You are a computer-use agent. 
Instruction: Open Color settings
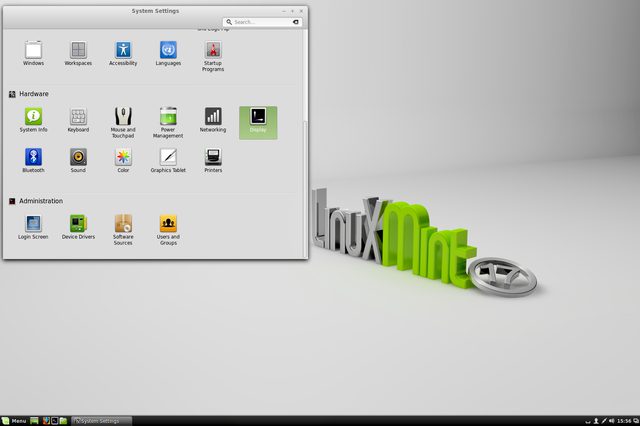pos(123,160)
